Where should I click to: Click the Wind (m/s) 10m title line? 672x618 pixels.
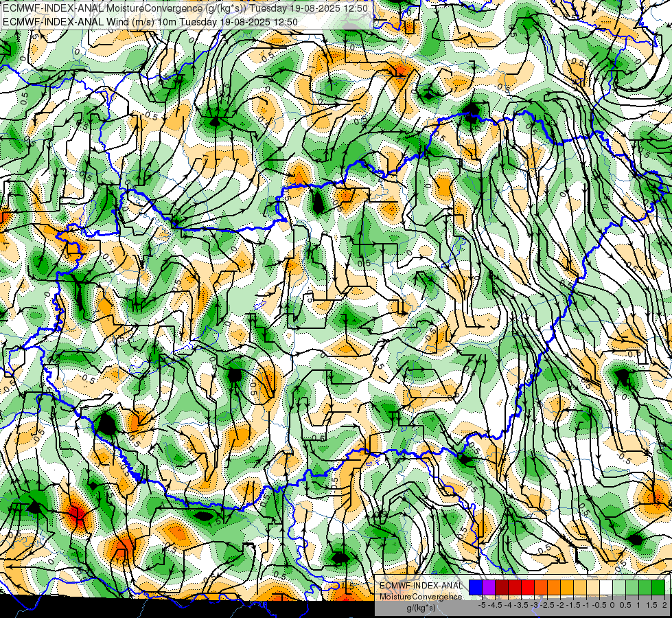point(150,22)
